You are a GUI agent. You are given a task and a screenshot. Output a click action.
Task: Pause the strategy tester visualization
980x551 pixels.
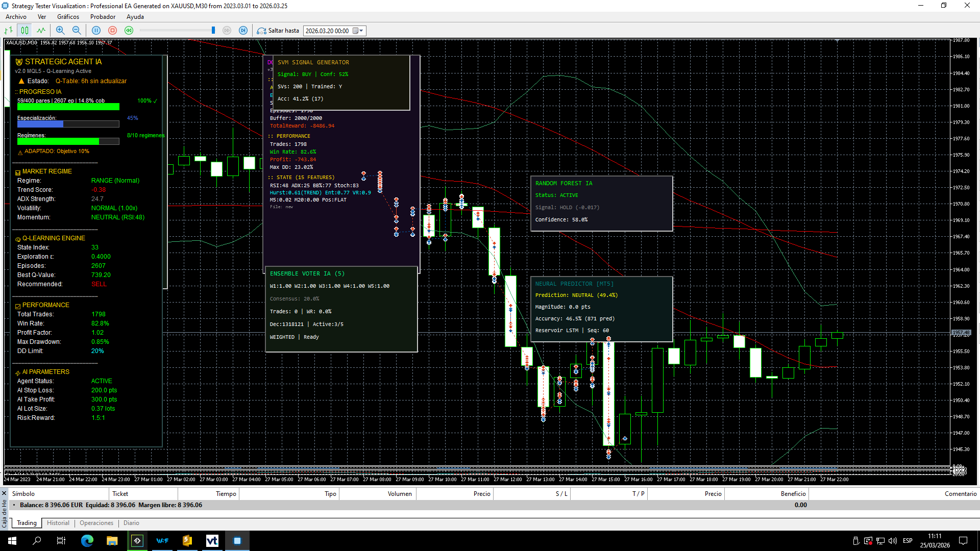point(96,31)
